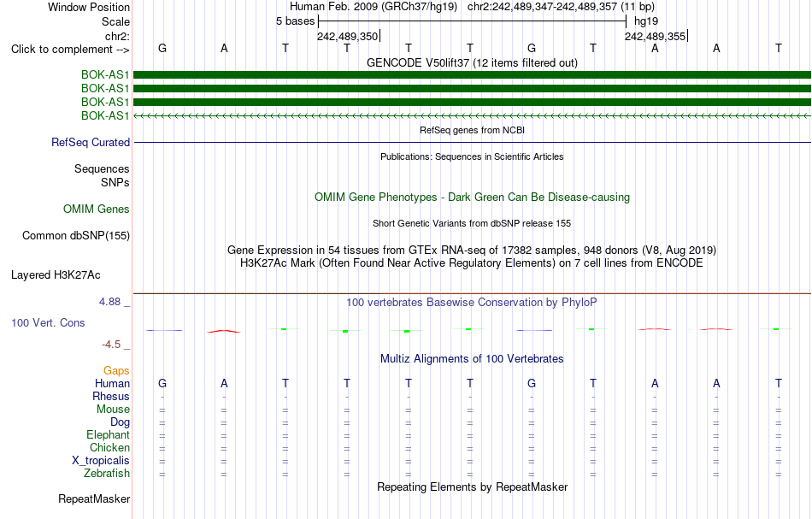Select the Chicken species row label
Screen dimensions: 812x519
point(109,448)
